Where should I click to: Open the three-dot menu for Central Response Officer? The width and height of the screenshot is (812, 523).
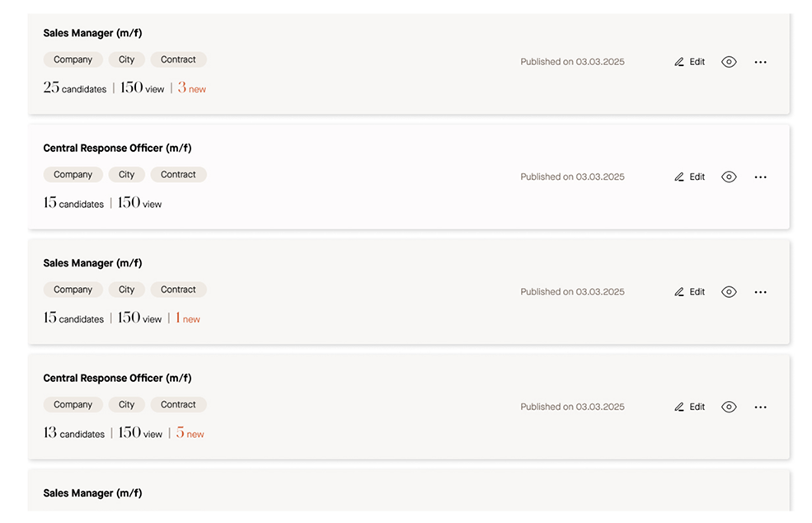(x=760, y=176)
